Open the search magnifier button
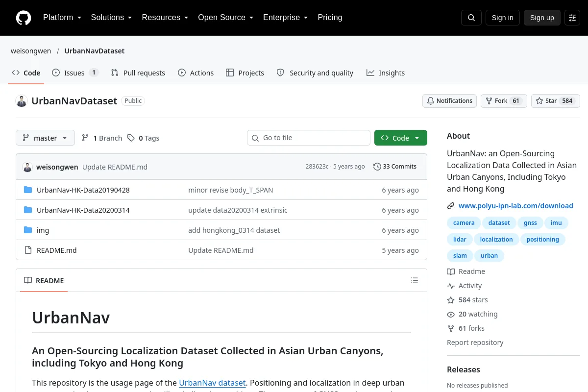The height and width of the screenshot is (392, 588). click(x=471, y=18)
